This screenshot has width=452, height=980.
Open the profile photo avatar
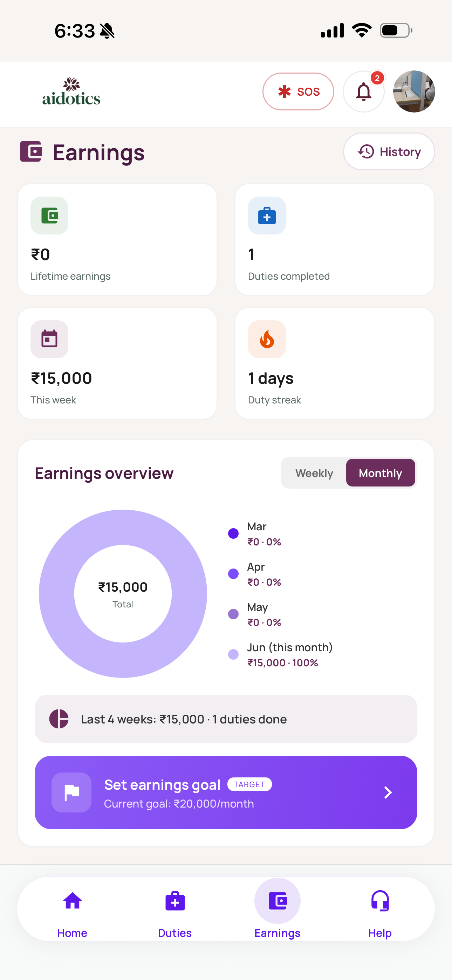click(414, 92)
